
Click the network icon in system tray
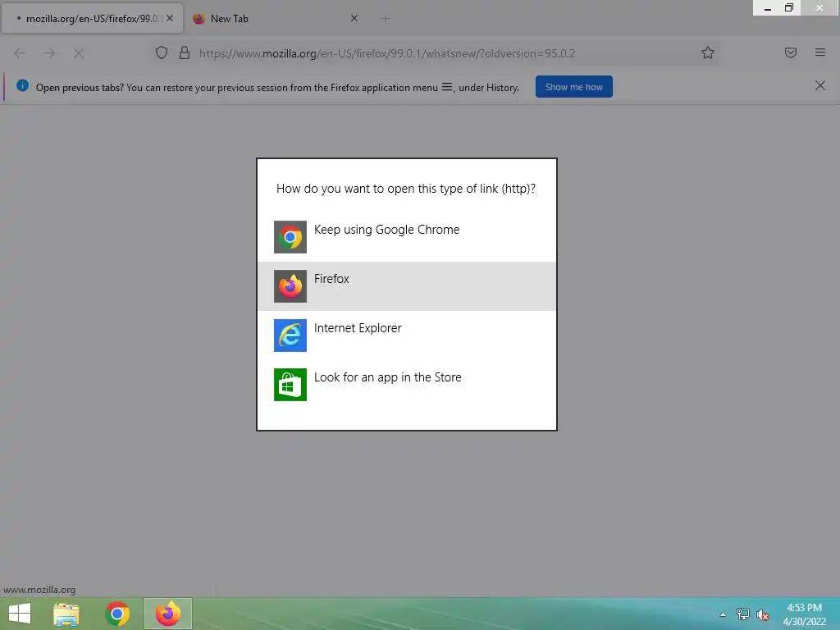pyautogui.click(x=742, y=614)
